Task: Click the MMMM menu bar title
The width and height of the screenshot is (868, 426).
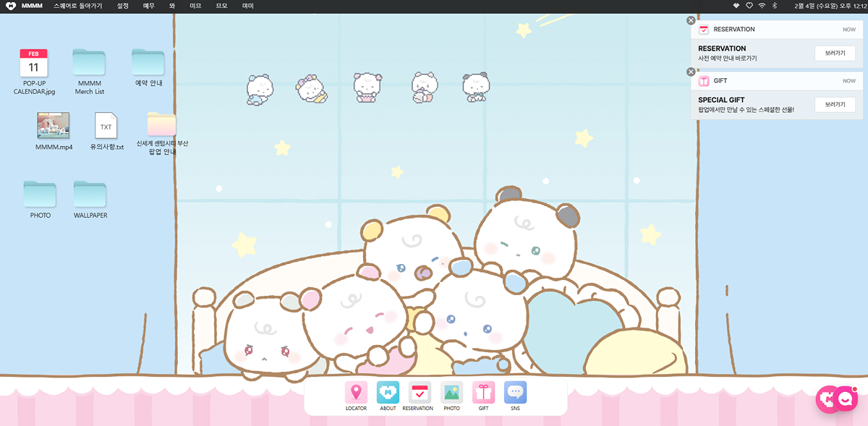Action: pos(32,6)
